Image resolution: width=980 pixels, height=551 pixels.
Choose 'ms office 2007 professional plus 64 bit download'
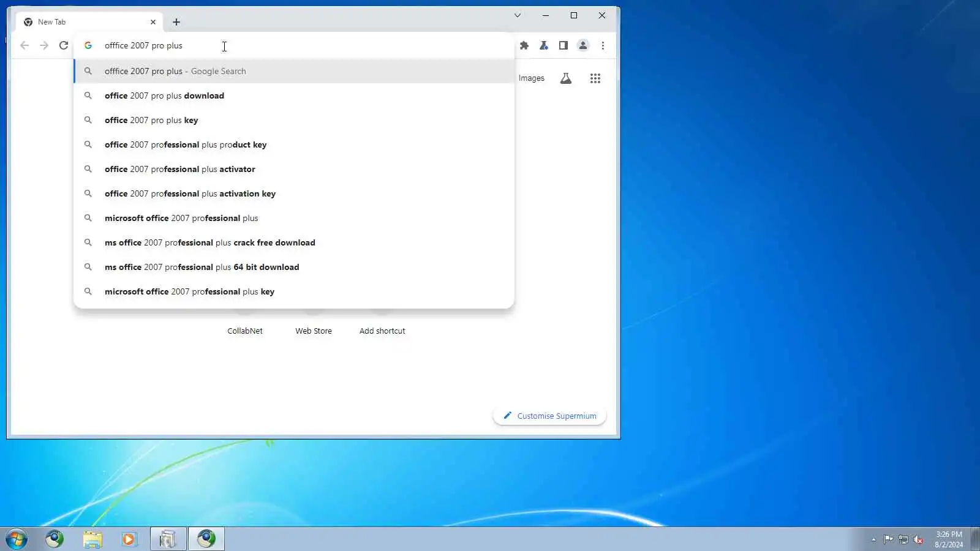coord(294,267)
